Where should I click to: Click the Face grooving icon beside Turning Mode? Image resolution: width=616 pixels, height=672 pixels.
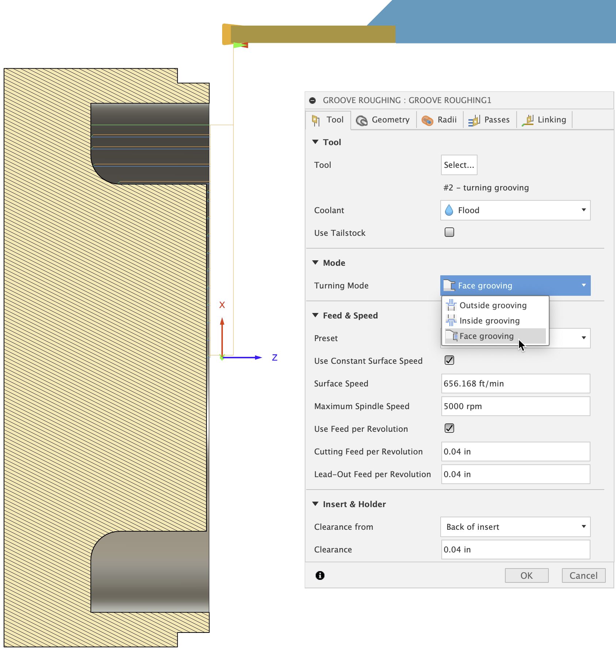(449, 286)
